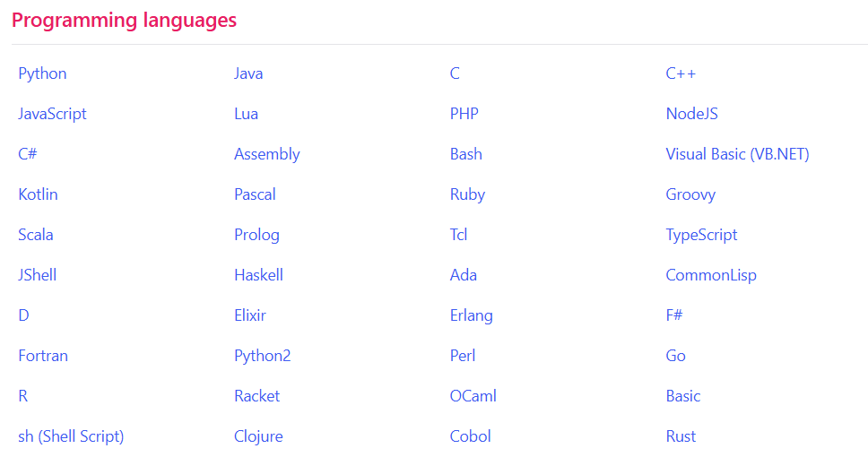The height and width of the screenshot is (457, 868).
Task: Click the Assembly language link
Action: tap(266, 154)
